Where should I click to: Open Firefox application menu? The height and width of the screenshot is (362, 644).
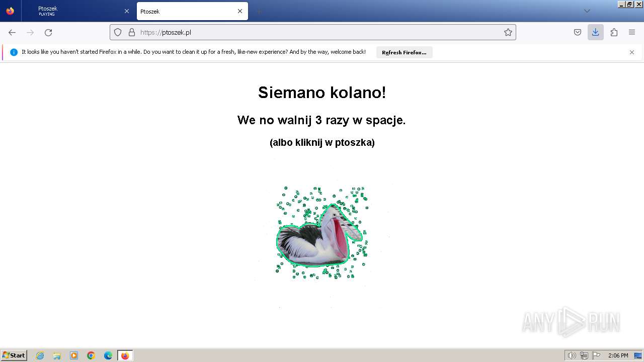pos(632,32)
